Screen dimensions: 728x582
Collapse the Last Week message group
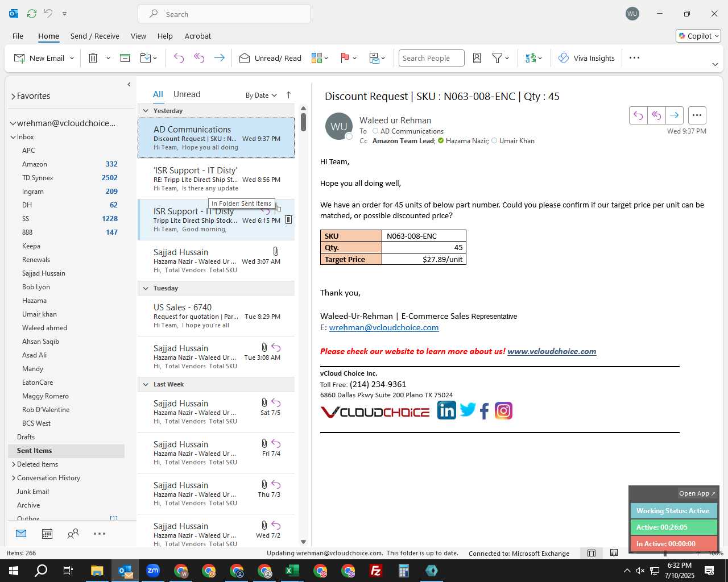(146, 384)
